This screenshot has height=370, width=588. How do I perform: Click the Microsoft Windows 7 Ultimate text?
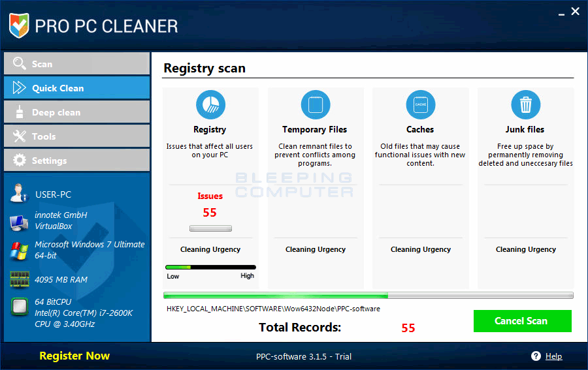(90, 250)
